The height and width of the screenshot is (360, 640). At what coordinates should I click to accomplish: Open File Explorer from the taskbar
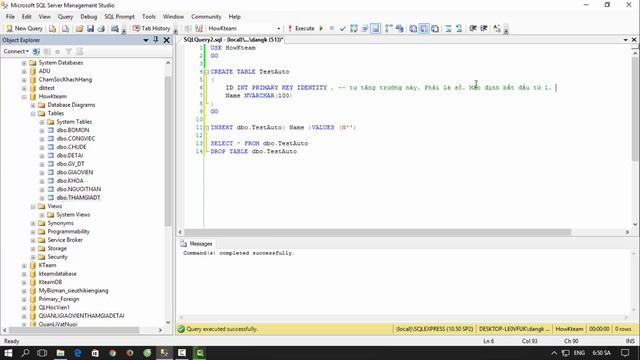[60, 353]
